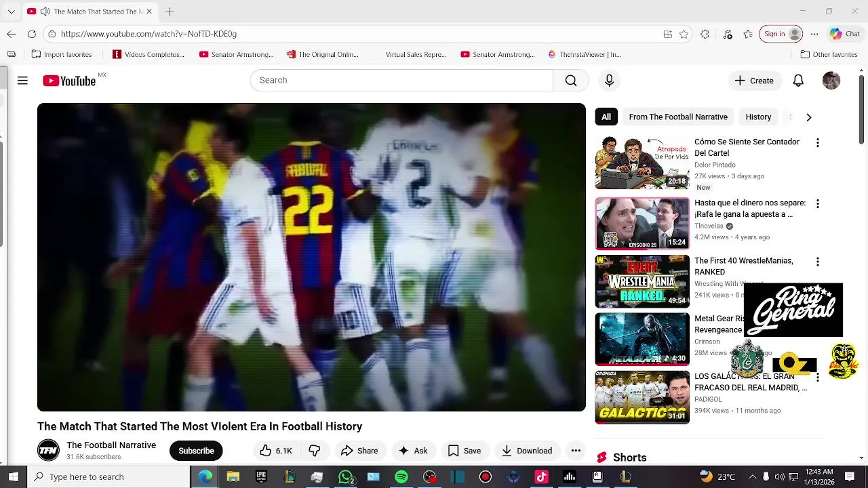Open Epic Games from the taskbar

(x=261, y=477)
